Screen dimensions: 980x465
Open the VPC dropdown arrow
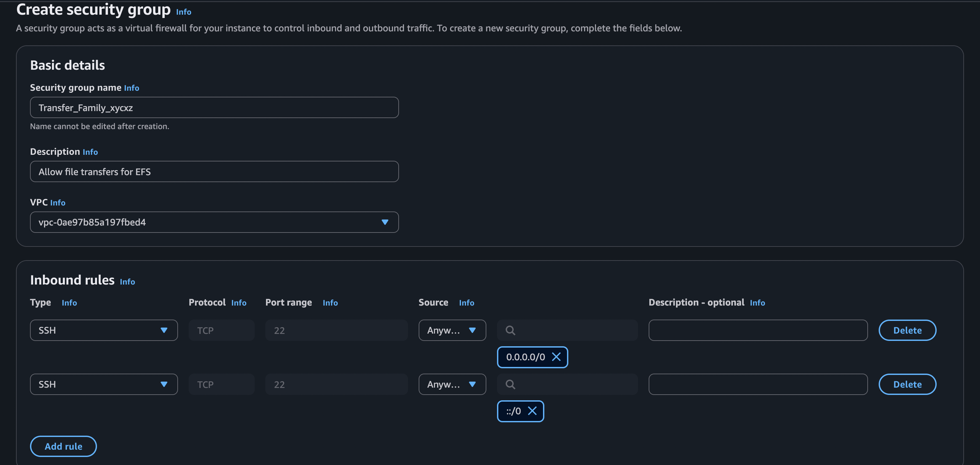(385, 222)
